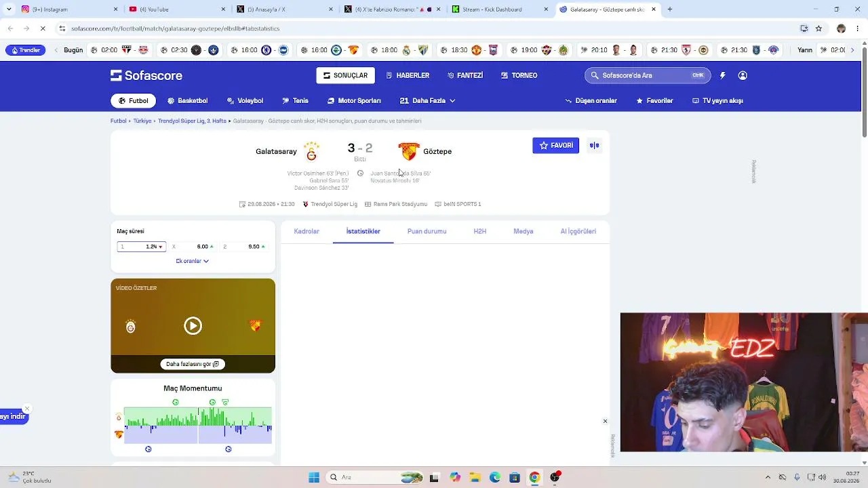The image size is (868, 488).
Task: Click the Galatasaray crest in the match header
Action: 311,151
